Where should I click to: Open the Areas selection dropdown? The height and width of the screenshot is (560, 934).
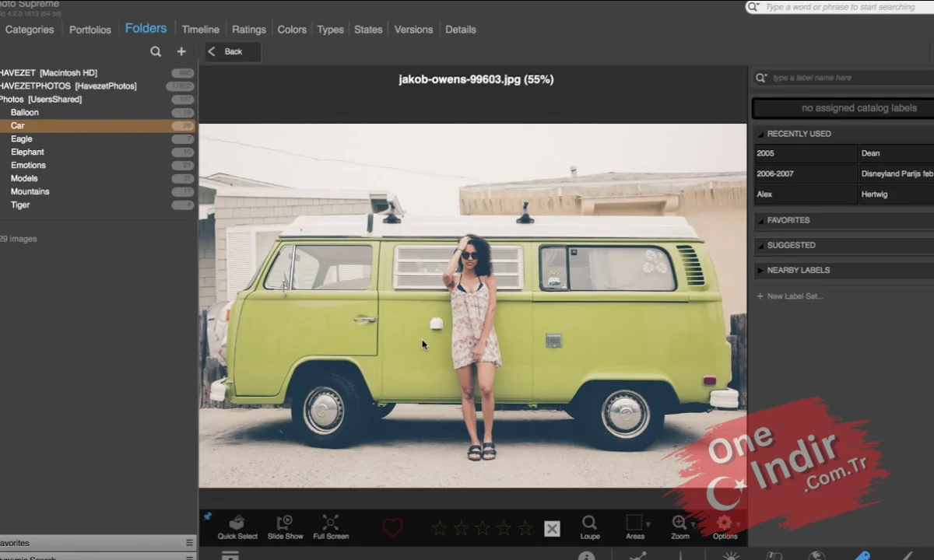[x=636, y=527]
